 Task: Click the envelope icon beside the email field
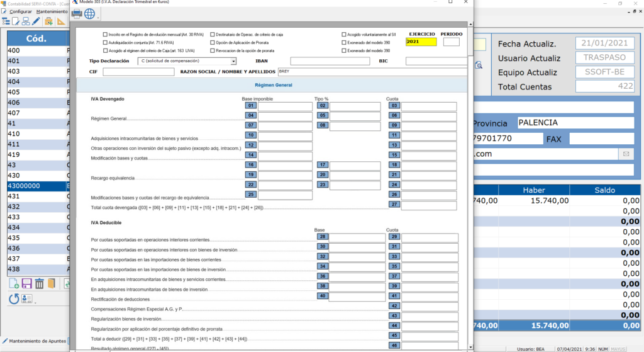point(626,154)
